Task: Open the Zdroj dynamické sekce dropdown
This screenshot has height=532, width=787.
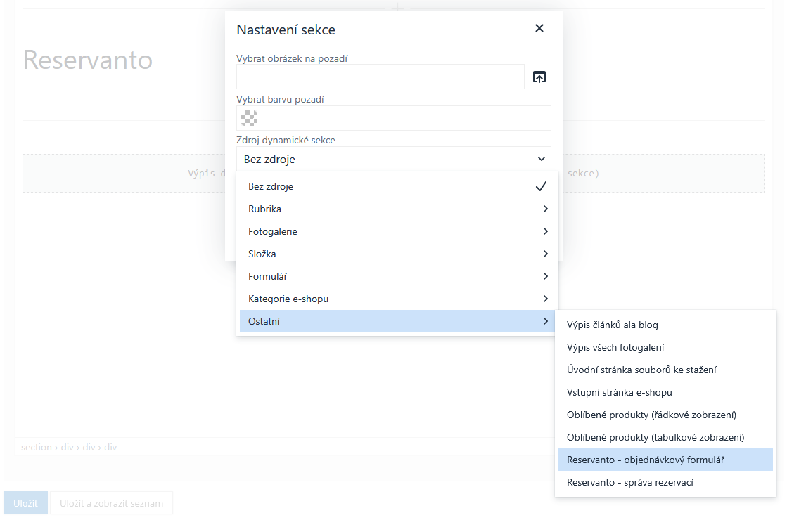Action: [x=393, y=159]
